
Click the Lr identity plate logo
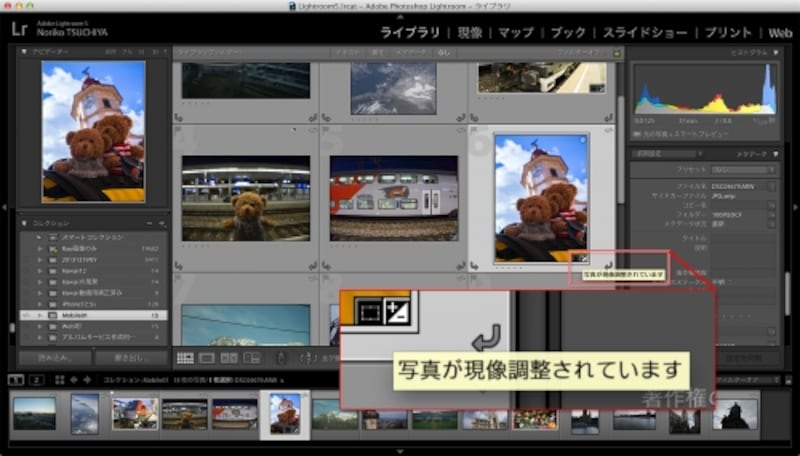point(19,29)
